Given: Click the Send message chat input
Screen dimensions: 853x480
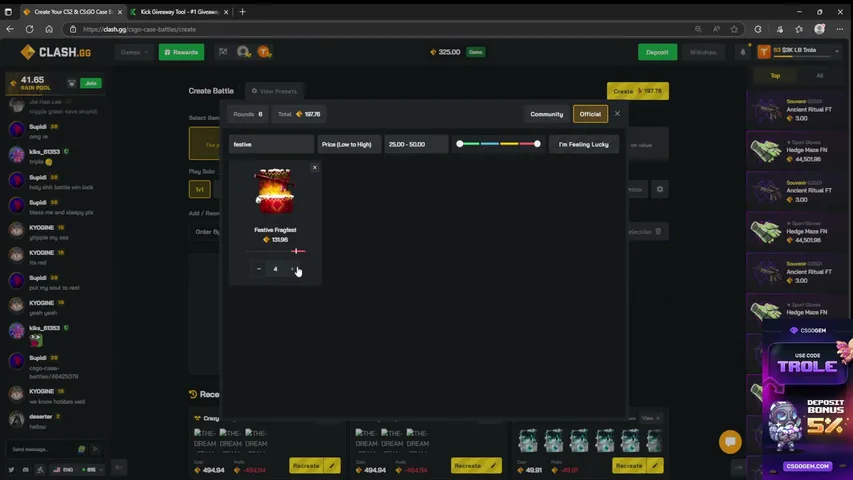Looking at the screenshot, I should pyautogui.click(x=41, y=449).
